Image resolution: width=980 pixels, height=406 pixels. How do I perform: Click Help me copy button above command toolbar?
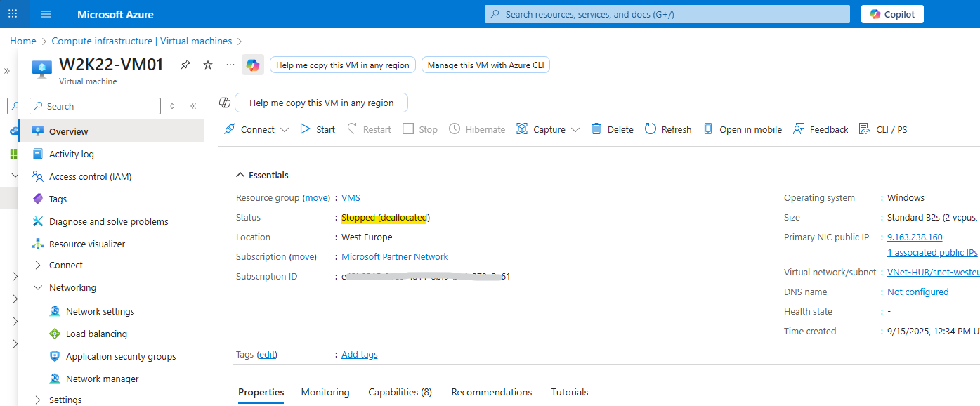321,103
